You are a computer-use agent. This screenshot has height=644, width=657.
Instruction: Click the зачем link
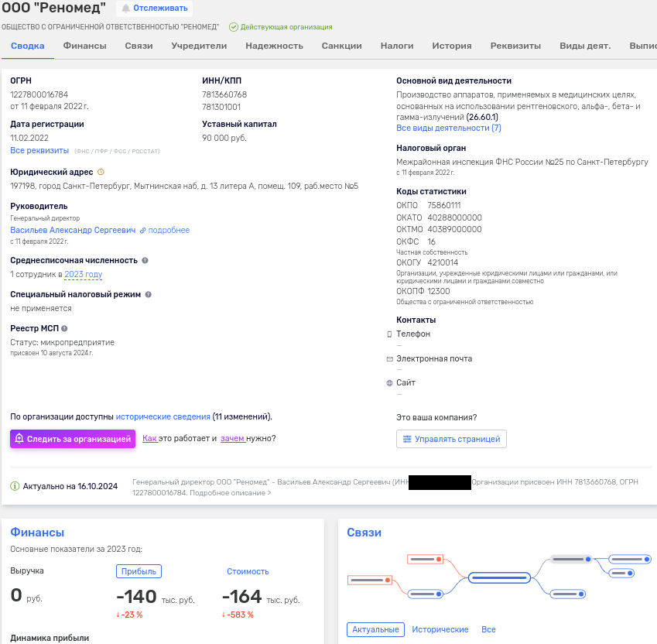click(x=233, y=438)
